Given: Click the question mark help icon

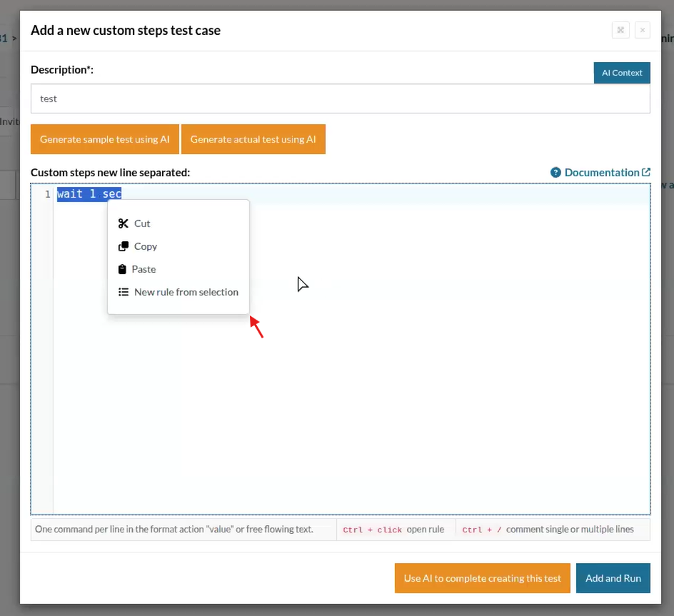Looking at the screenshot, I should (555, 173).
